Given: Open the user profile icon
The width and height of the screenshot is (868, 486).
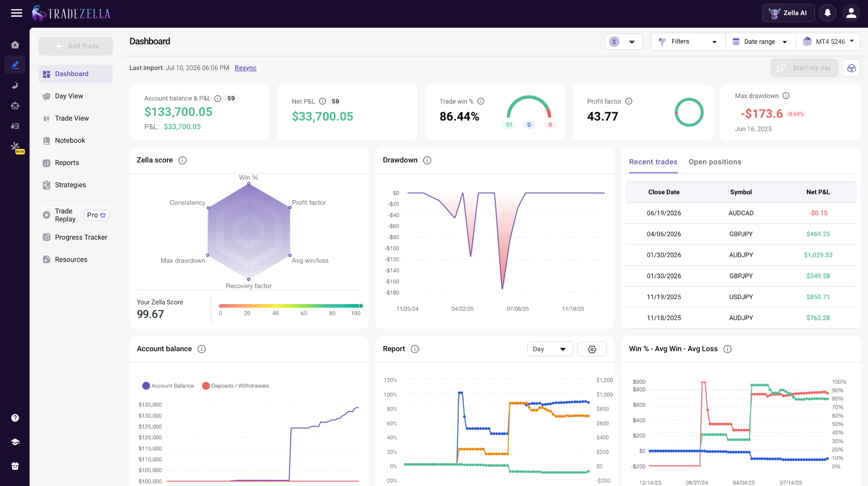Looking at the screenshot, I should [851, 13].
